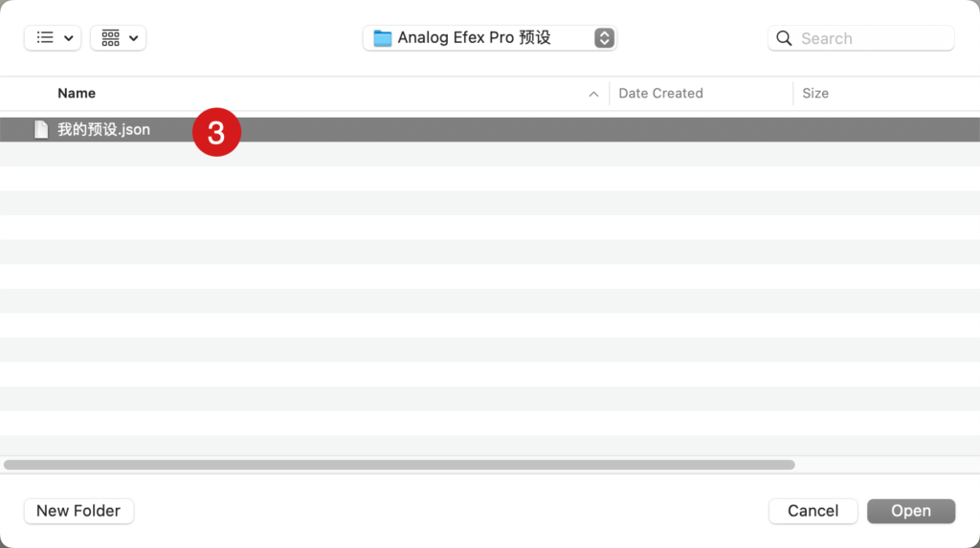This screenshot has width=980, height=548.
Task: Select the file 我的预设.json
Action: [x=490, y=129]
